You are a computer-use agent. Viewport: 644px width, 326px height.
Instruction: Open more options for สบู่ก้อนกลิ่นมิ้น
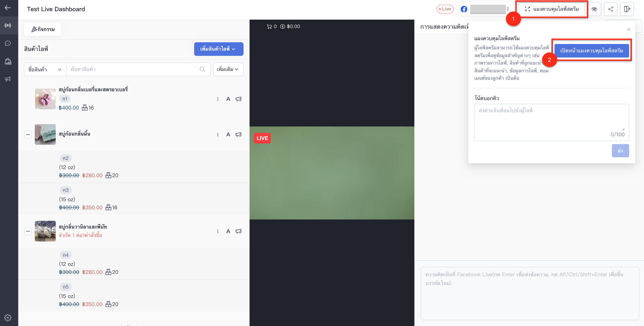tap(218, 135)
